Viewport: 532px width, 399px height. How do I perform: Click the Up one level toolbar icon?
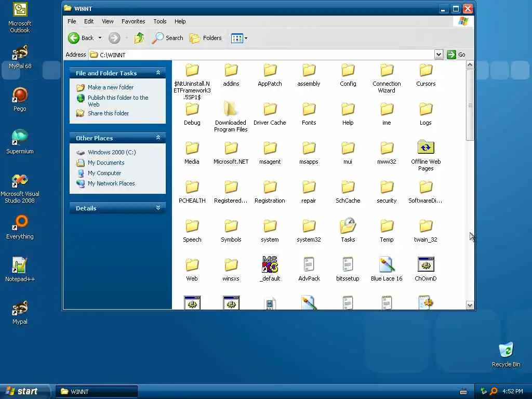pos(139,37)
